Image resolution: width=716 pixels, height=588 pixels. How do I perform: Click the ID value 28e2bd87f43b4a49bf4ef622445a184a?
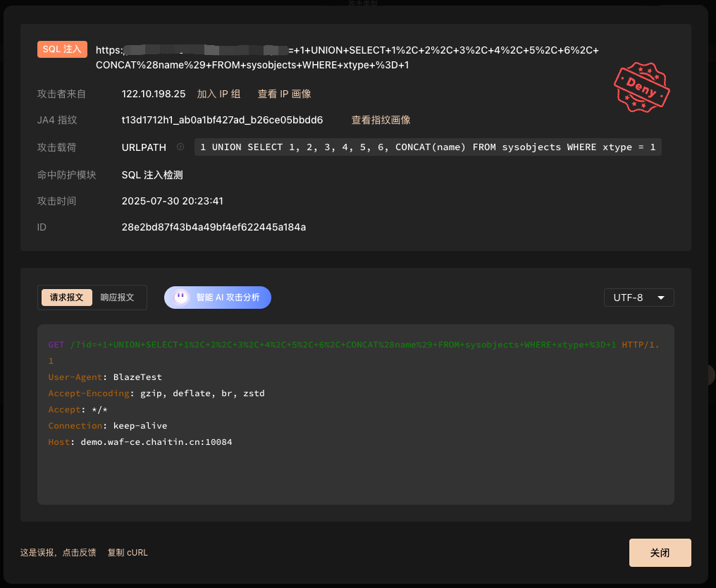click(x=214, y=227)
